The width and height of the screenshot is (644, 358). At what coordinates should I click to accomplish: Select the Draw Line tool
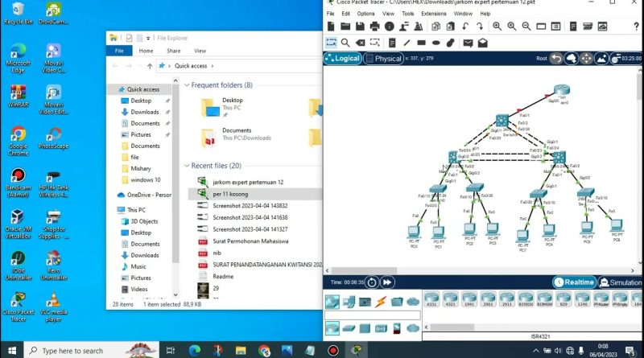point(407,43)
